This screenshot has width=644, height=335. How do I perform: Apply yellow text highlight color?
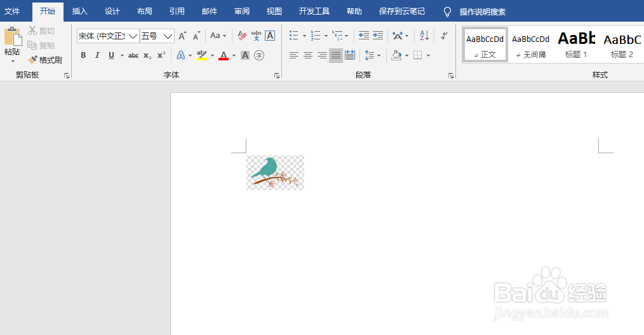(x=202, y=55)
